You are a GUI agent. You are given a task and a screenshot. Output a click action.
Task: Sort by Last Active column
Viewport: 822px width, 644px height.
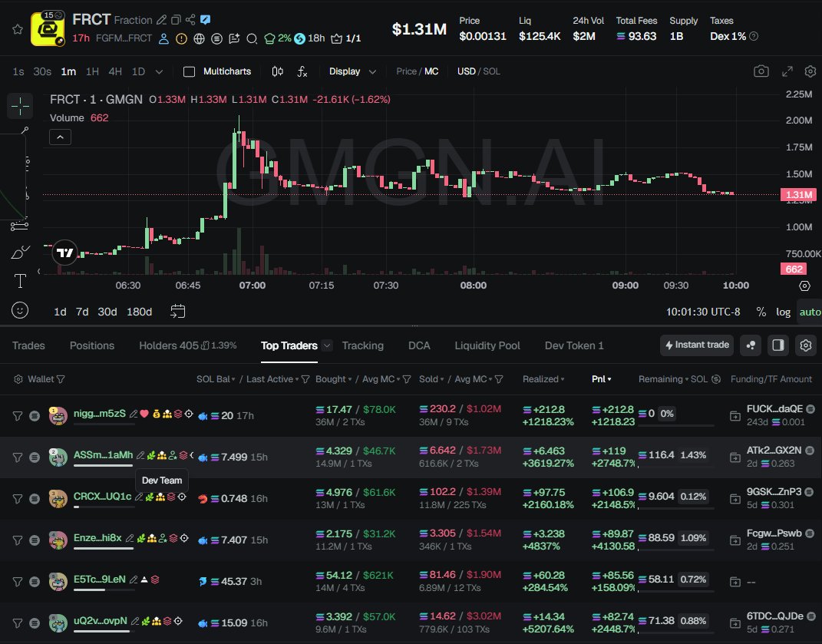point(272,379)
